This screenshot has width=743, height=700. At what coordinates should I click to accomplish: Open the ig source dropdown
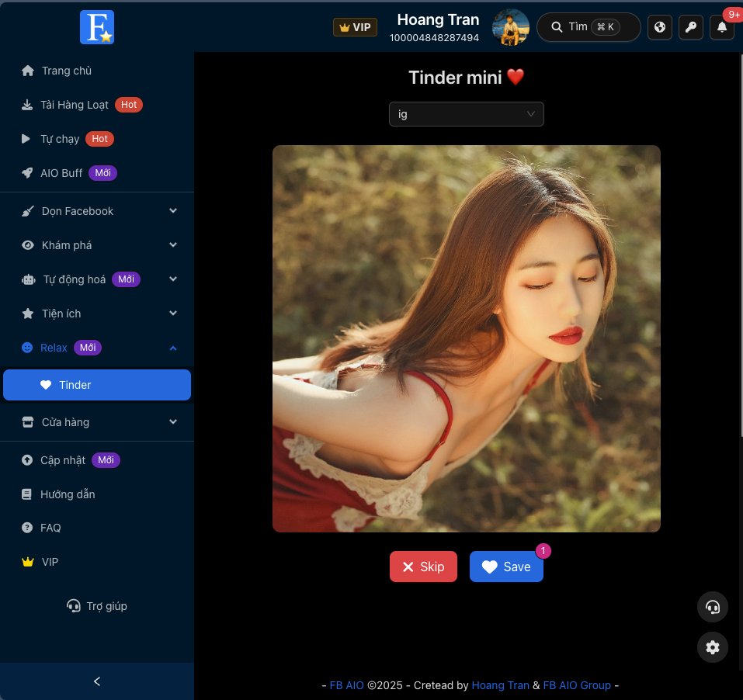click(x=467, y=114)
